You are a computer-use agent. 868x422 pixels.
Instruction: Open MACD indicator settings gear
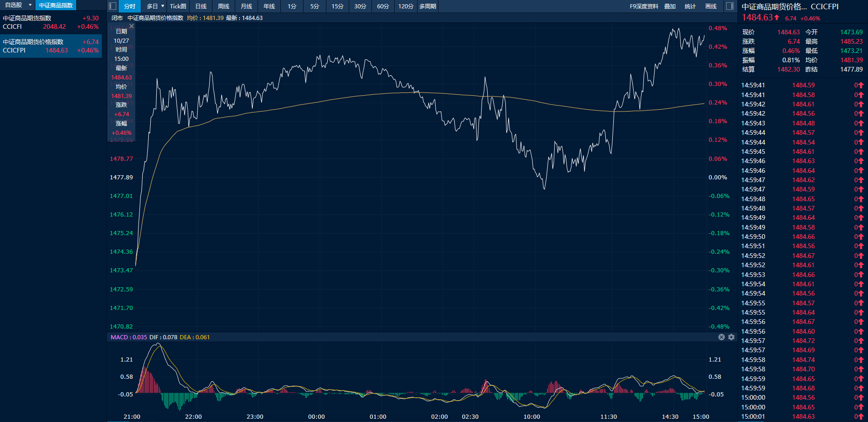[x=731, y=337]
